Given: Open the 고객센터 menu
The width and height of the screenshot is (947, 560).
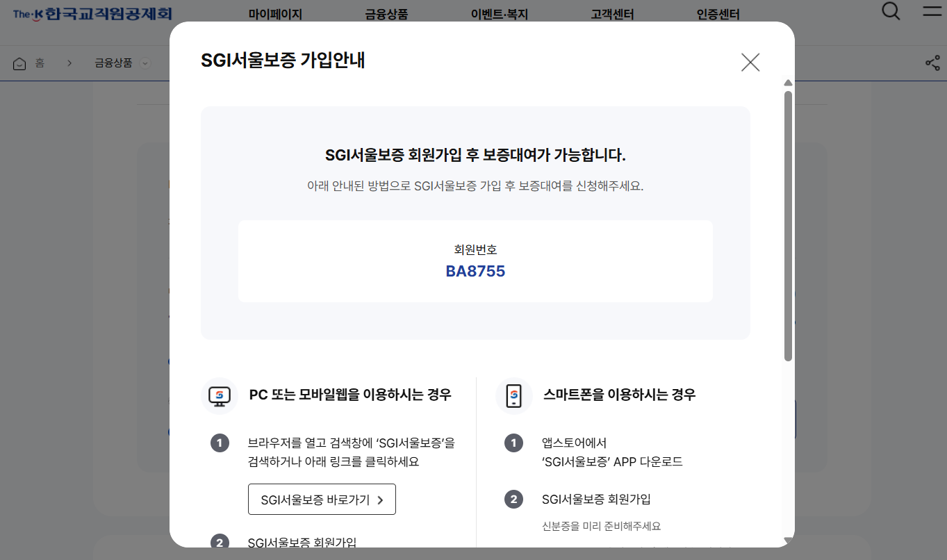Looking at the screenshot, I should pos(612,15).
